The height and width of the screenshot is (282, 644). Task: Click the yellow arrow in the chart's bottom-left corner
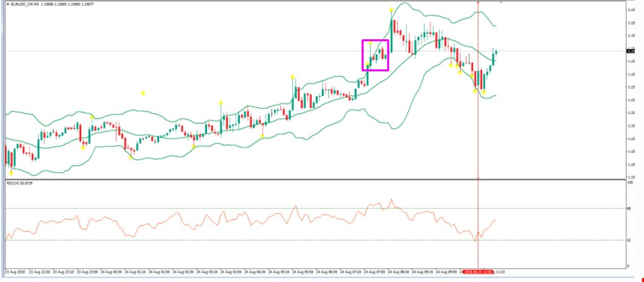coord(11,172)
